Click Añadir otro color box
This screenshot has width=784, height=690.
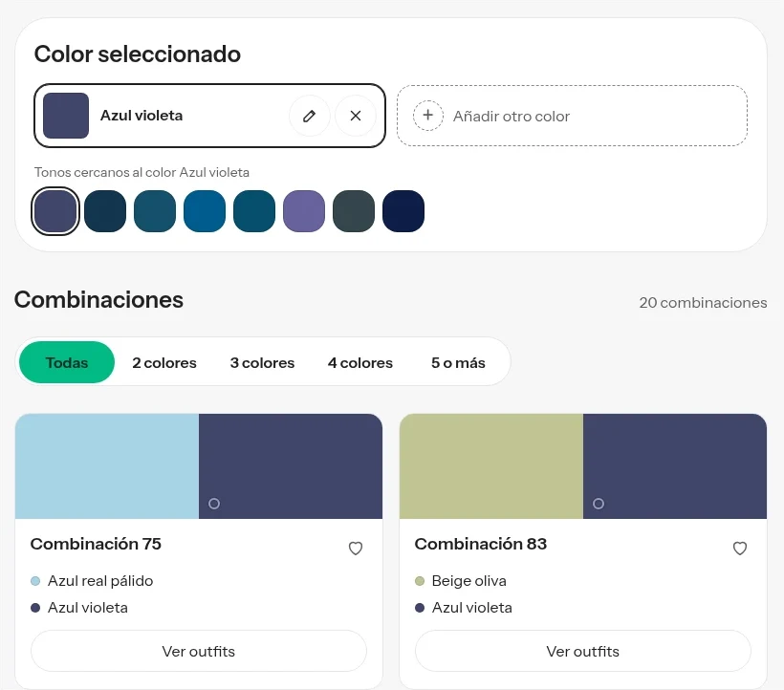(572, 116)
